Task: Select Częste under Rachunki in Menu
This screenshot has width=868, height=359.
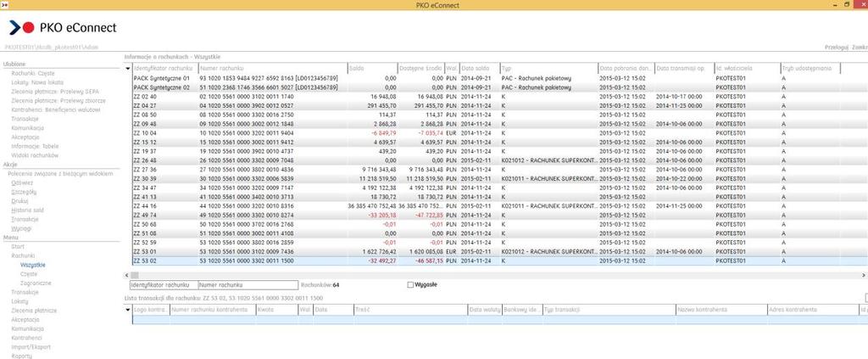Action: [29, 274]
